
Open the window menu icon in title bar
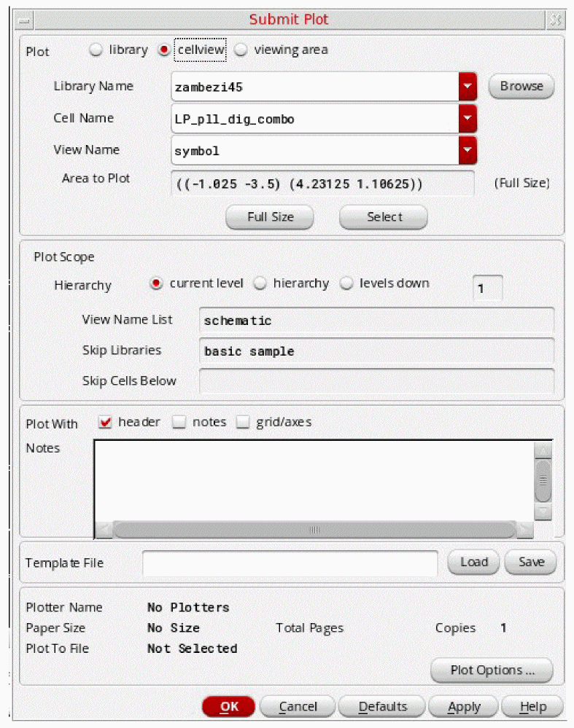click(24, 20)
